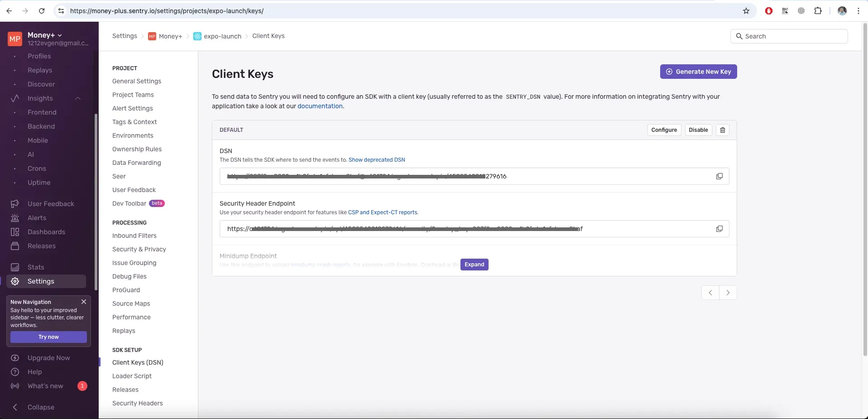The height and width of the screenshot is (419, 868).
Task: Reload the browser page
Action: tap(42, 11)
